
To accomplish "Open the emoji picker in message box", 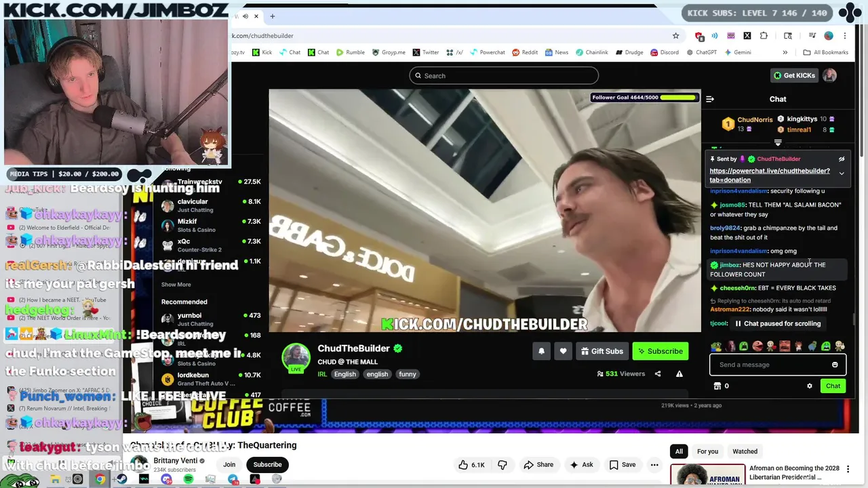I will 835,365.
